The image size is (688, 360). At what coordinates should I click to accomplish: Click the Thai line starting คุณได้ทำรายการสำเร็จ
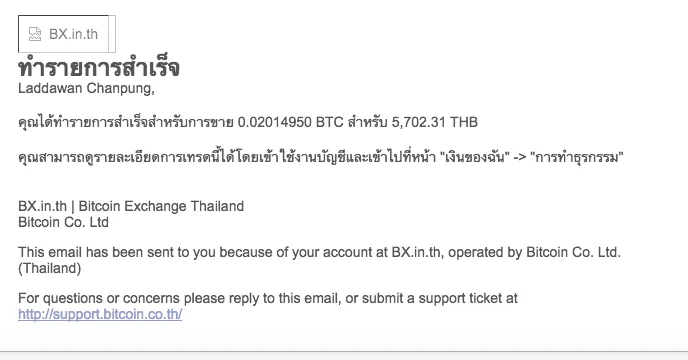[248, 122]
